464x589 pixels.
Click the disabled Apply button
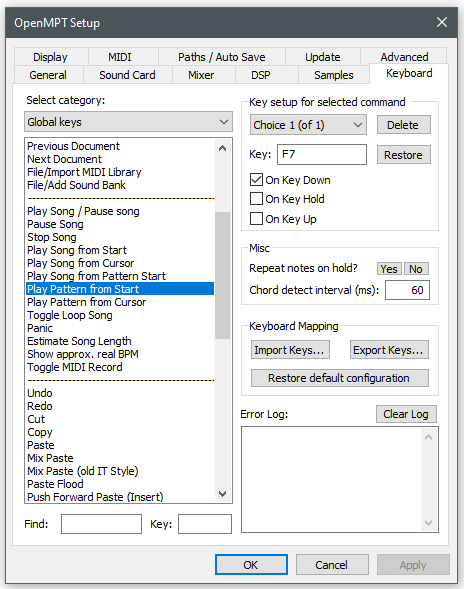click(x=413, y=565)
